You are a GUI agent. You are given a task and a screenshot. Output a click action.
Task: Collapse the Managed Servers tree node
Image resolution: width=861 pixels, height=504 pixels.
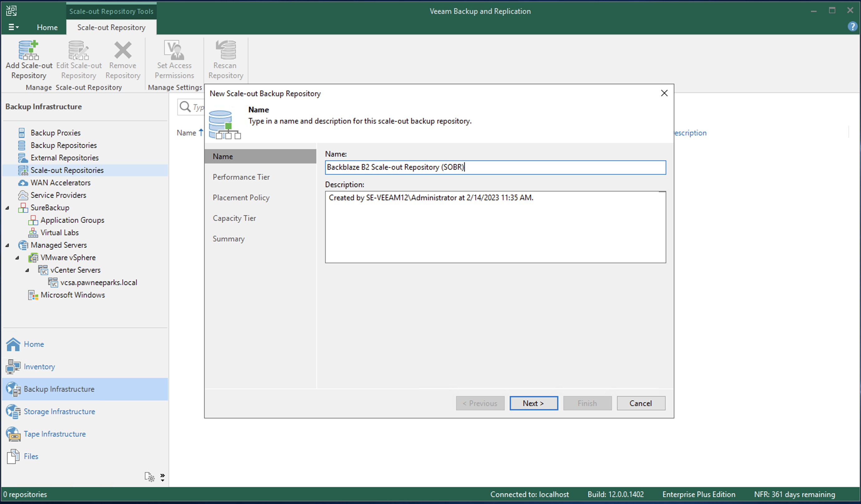point(7,245)
